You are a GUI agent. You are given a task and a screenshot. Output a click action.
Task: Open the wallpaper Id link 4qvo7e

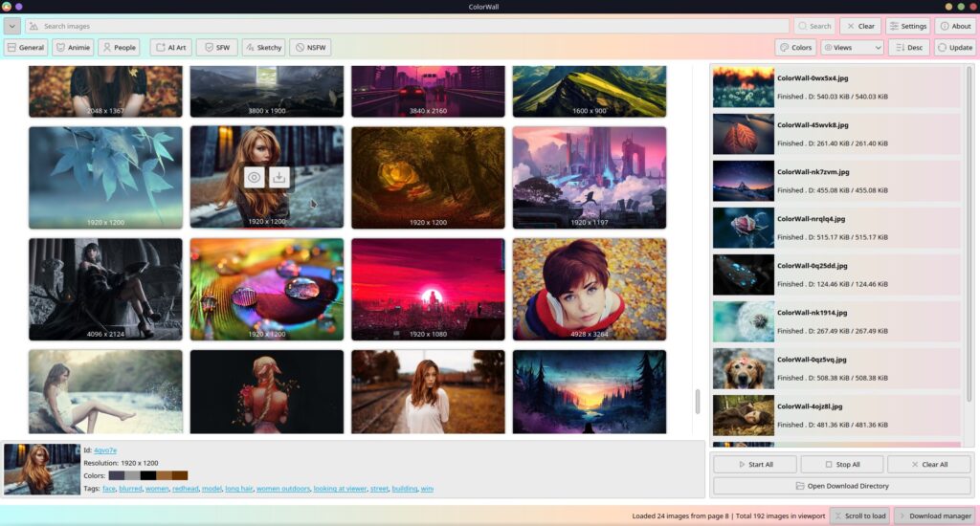(x=104, y=449)
